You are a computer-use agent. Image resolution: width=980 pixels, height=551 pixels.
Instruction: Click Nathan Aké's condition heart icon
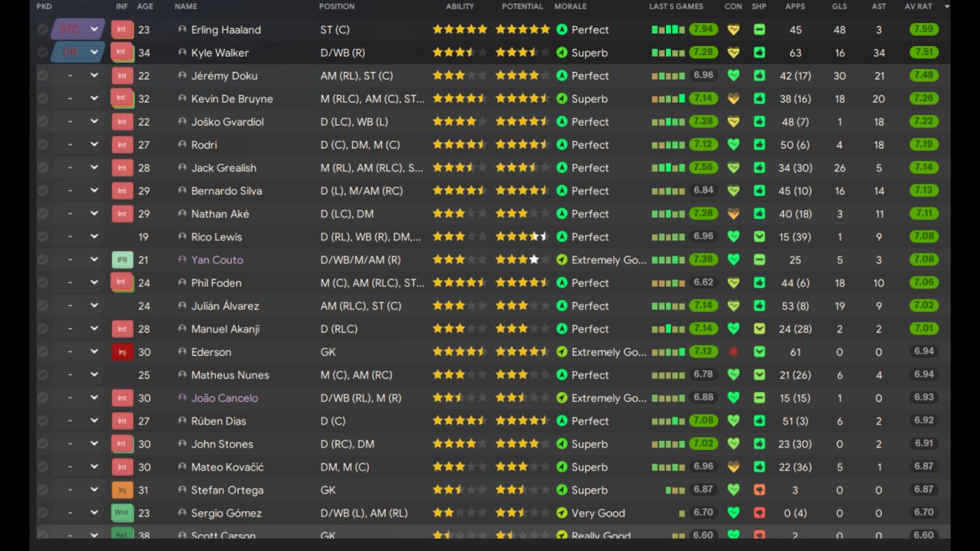[x=733, y=214]
